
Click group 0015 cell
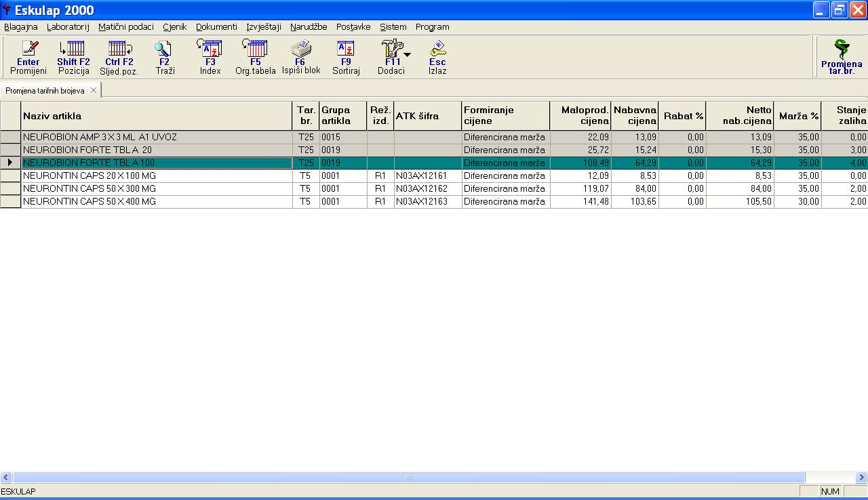coord(343,137)
